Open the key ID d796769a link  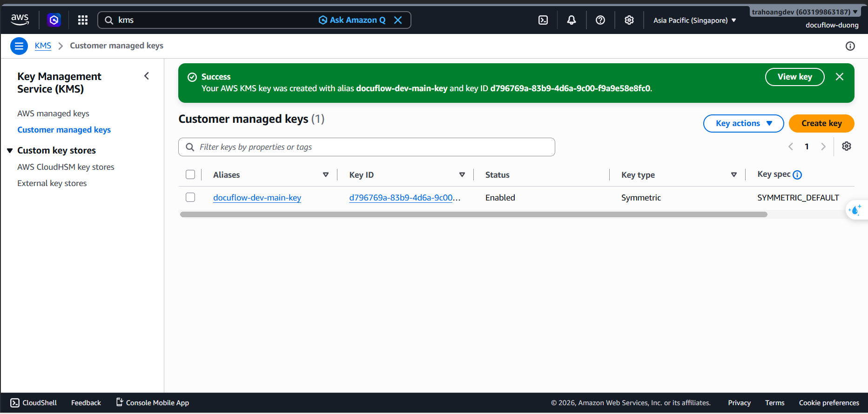pyautogui.click(x=405, y=198)
